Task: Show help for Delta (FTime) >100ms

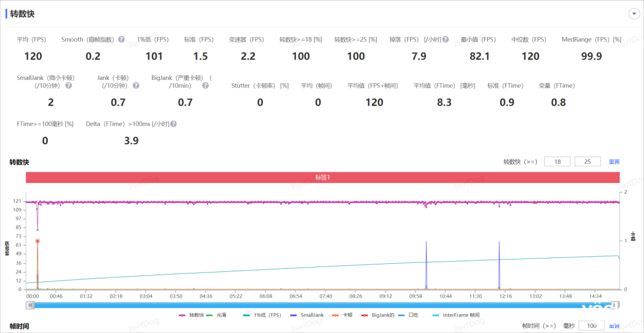Action: point(173,124)
